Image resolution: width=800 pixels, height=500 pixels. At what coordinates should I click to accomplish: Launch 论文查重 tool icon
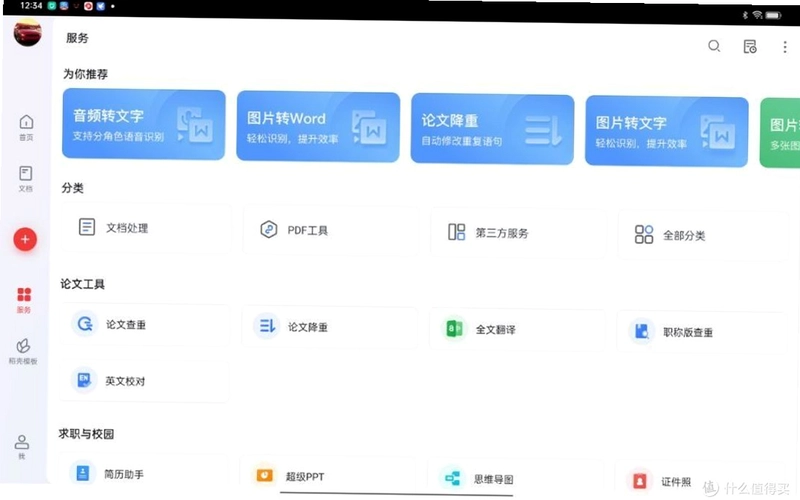tap(85, 323)
